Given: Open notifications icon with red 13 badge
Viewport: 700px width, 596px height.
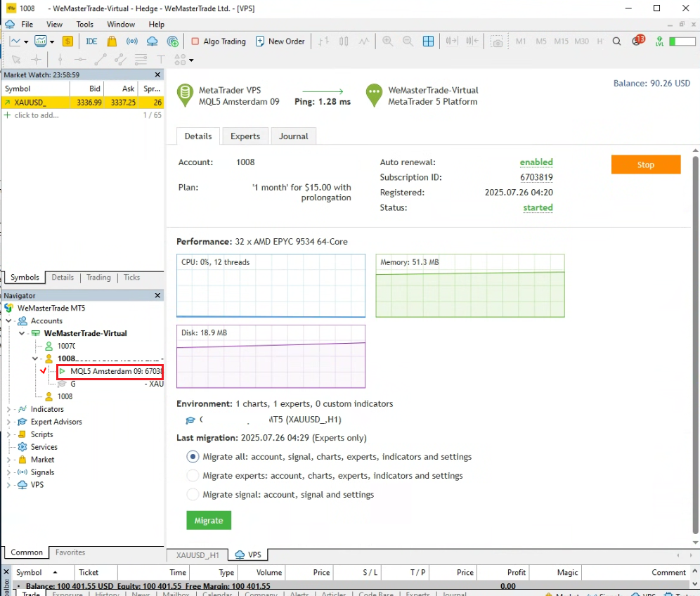Looking at the screenshot, I should pos(638,41).
